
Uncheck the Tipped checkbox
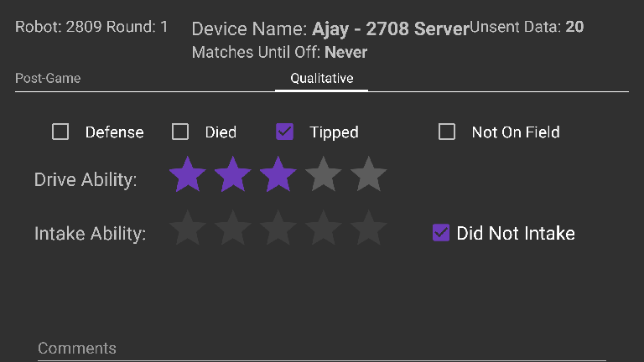284,132
